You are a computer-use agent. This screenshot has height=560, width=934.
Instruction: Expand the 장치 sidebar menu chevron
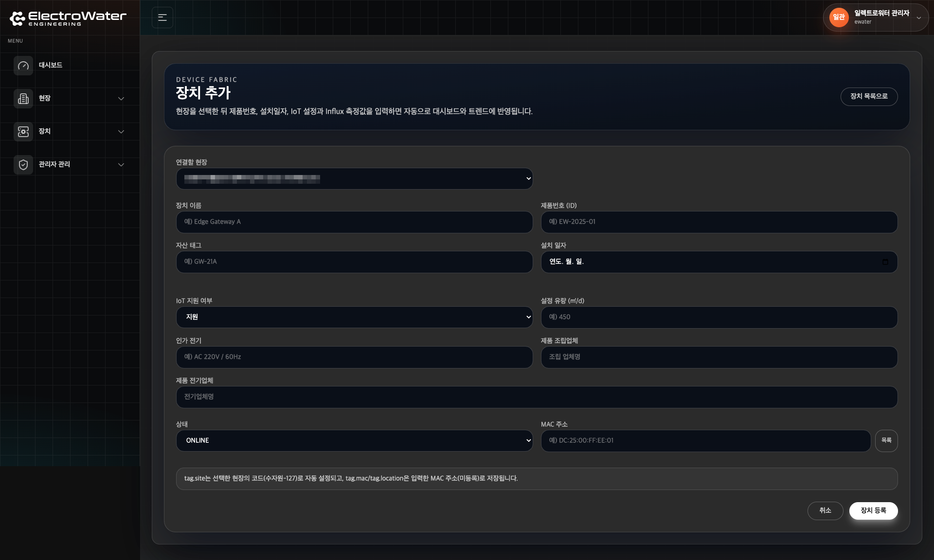pyautogui.click(x=121, y=132)
